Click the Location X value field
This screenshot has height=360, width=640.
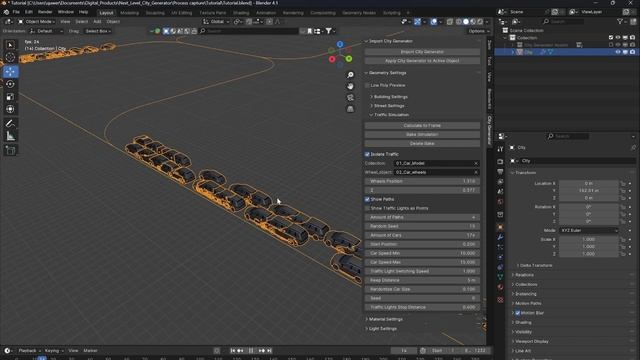(x=589, y=184)
